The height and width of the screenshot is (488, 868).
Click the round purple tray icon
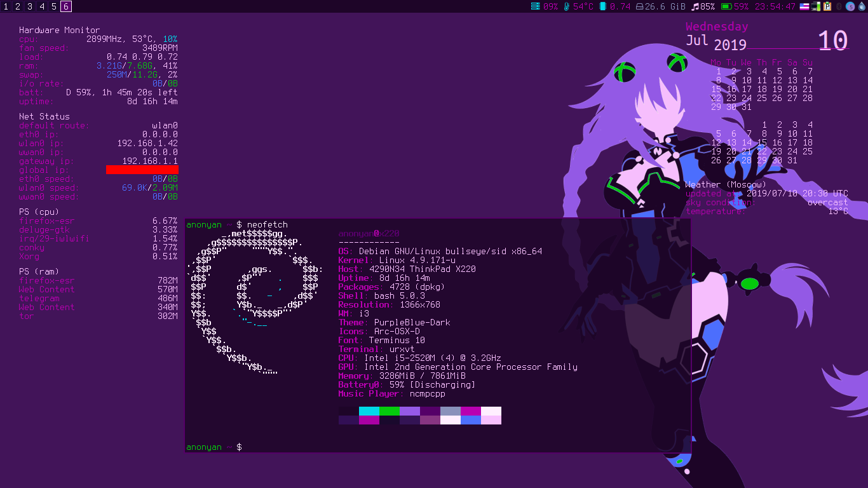click(850, 6)
